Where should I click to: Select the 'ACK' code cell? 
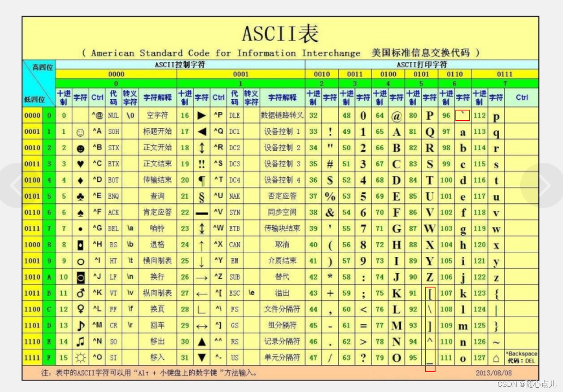[113, 212]
